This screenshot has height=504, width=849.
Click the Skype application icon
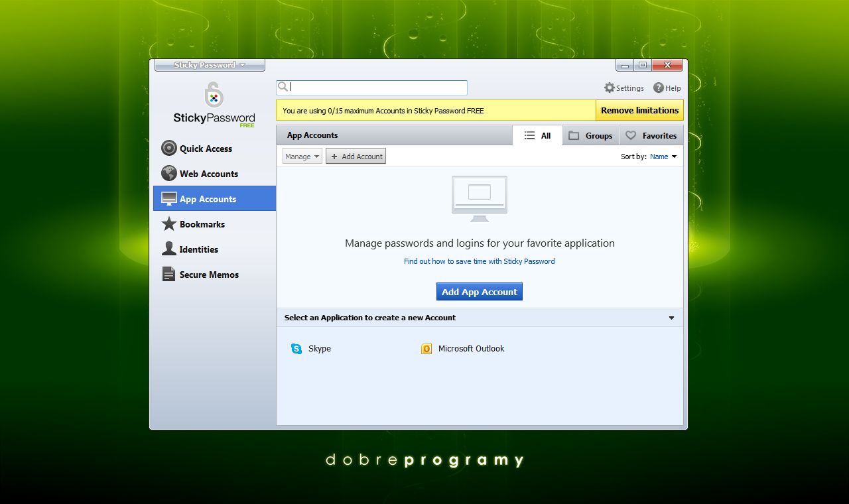point(296,349)
